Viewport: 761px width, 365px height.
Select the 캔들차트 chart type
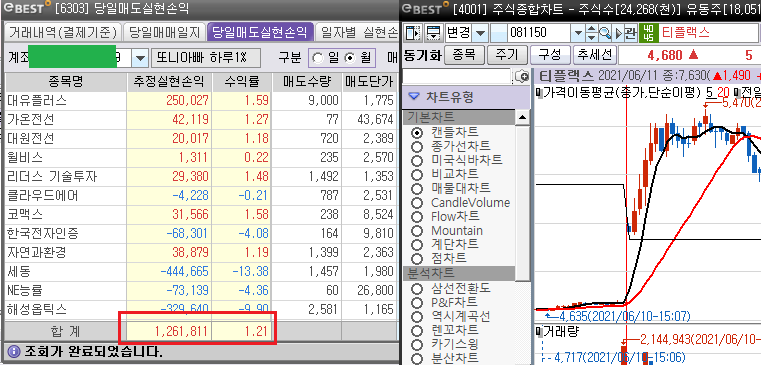417,132
